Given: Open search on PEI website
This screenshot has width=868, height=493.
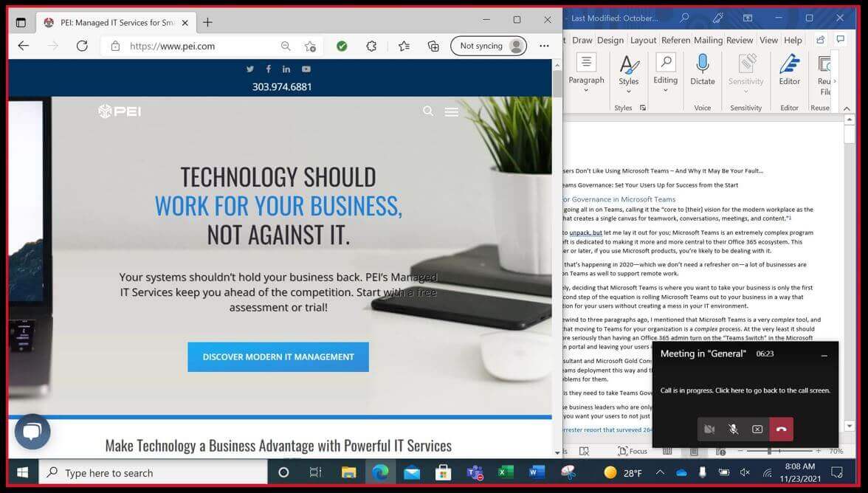Looking at the screenshot, I should point(428,111).
